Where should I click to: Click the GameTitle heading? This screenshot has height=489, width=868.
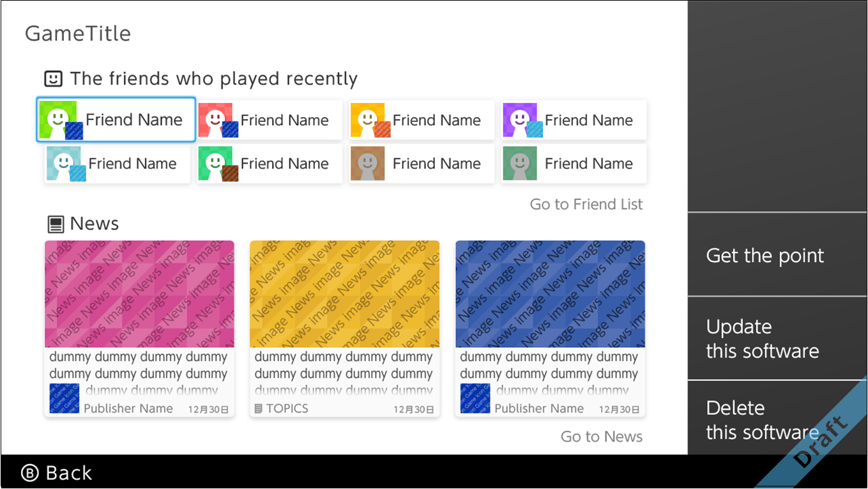(78, 33)
